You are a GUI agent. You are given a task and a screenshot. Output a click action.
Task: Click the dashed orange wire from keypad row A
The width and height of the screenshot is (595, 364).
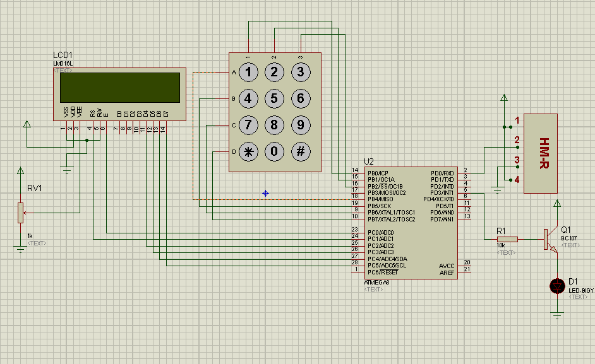point(210,73)
